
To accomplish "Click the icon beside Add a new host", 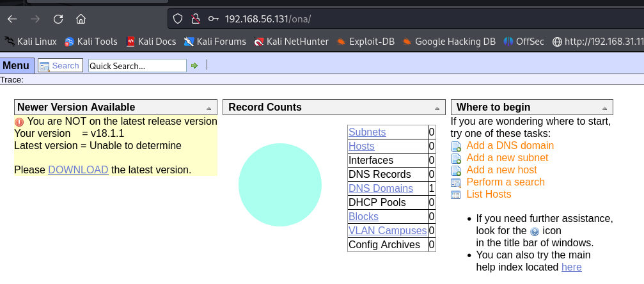I will coord(456,171).
